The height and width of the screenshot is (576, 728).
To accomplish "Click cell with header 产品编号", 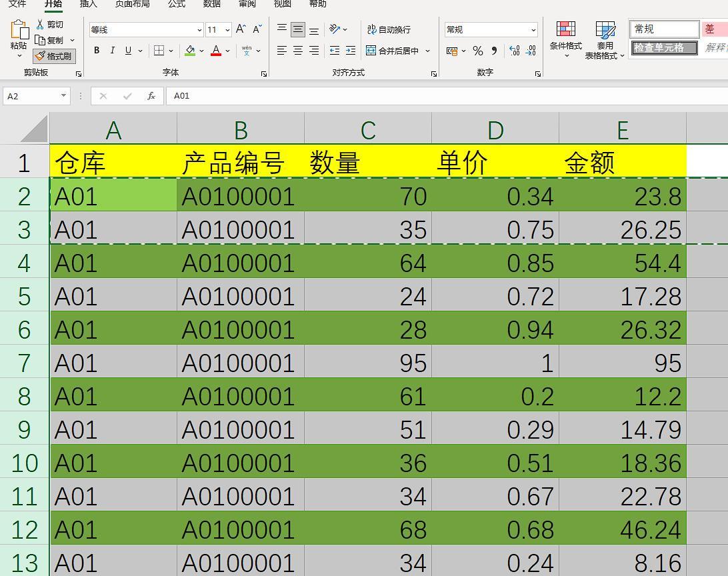I will [x=241, y=163].
